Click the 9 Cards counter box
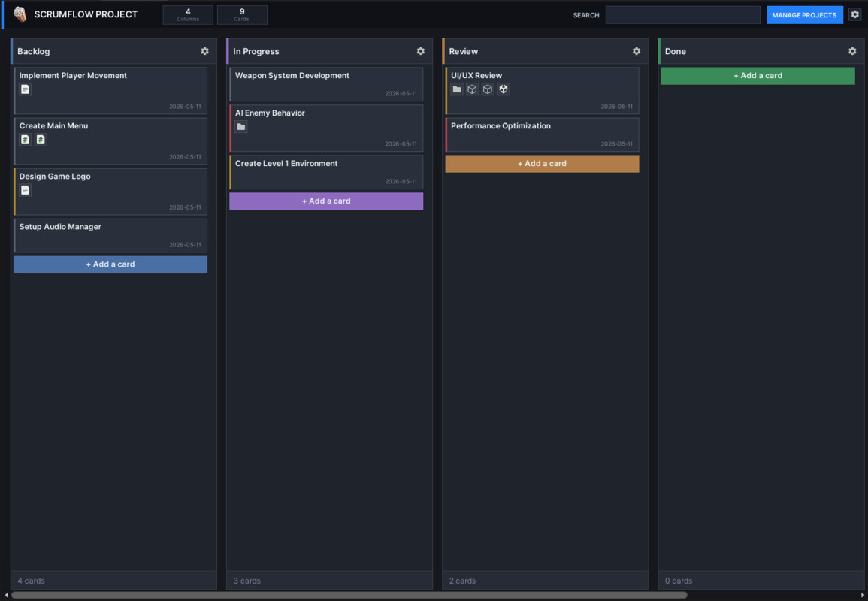868x601 pixels. [242, 14]
